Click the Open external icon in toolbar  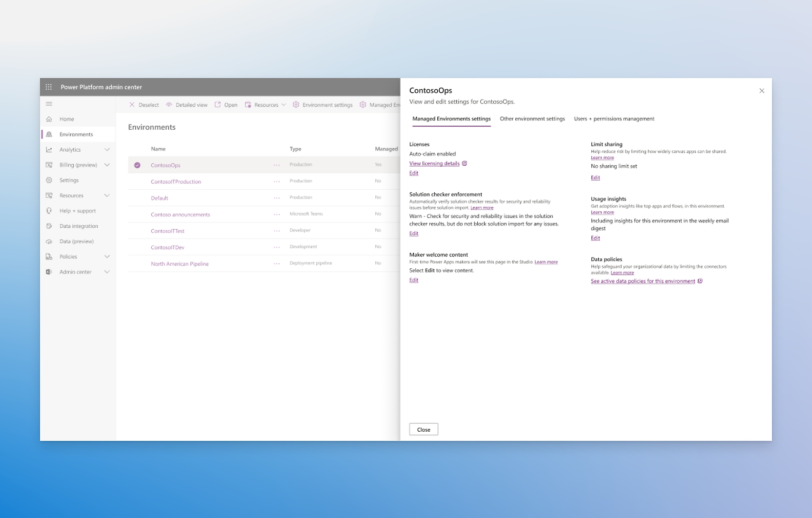click(x=218, y=104)
